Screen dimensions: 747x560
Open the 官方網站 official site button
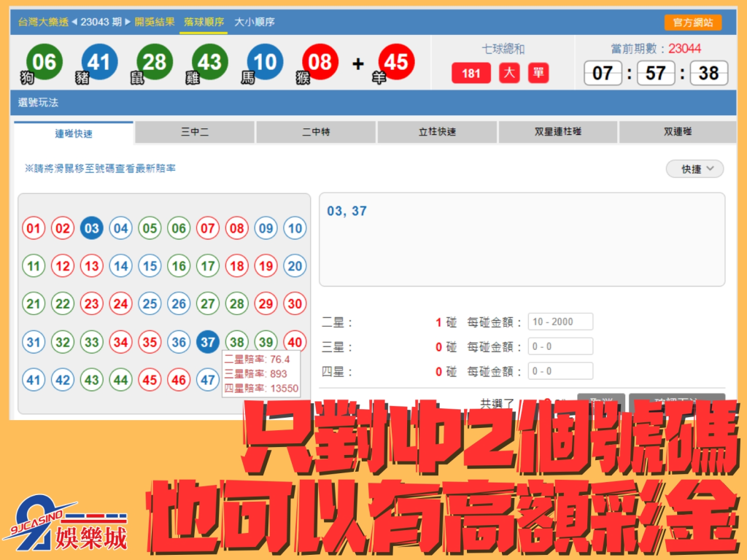[x=692, y=23]
